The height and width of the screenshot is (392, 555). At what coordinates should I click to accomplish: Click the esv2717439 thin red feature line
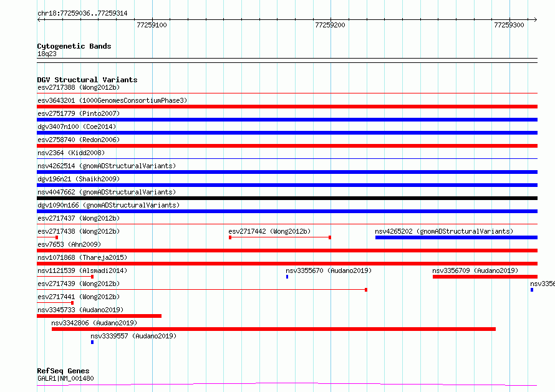point(202,290)
